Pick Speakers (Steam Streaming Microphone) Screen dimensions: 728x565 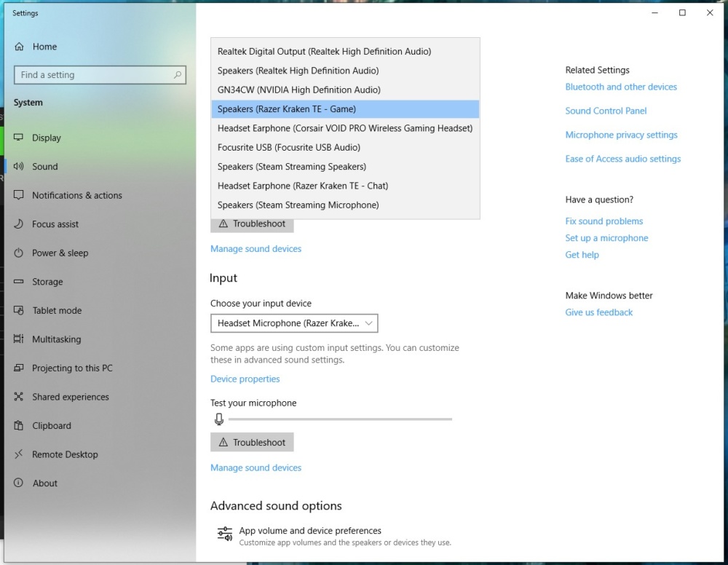click(345, 205)
